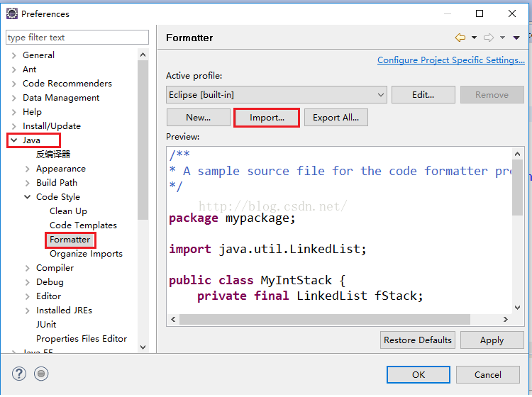
Task: Dismiss dialog with Cancel button
Action: 488,374
